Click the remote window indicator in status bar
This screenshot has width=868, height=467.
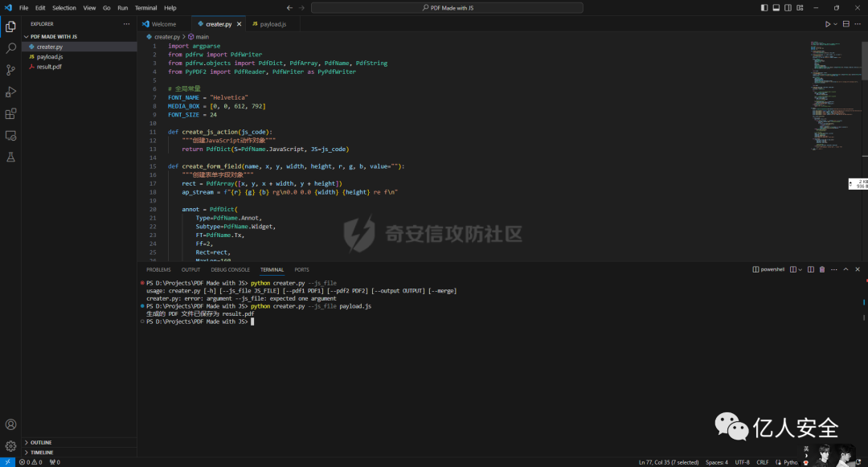(8, 462)
